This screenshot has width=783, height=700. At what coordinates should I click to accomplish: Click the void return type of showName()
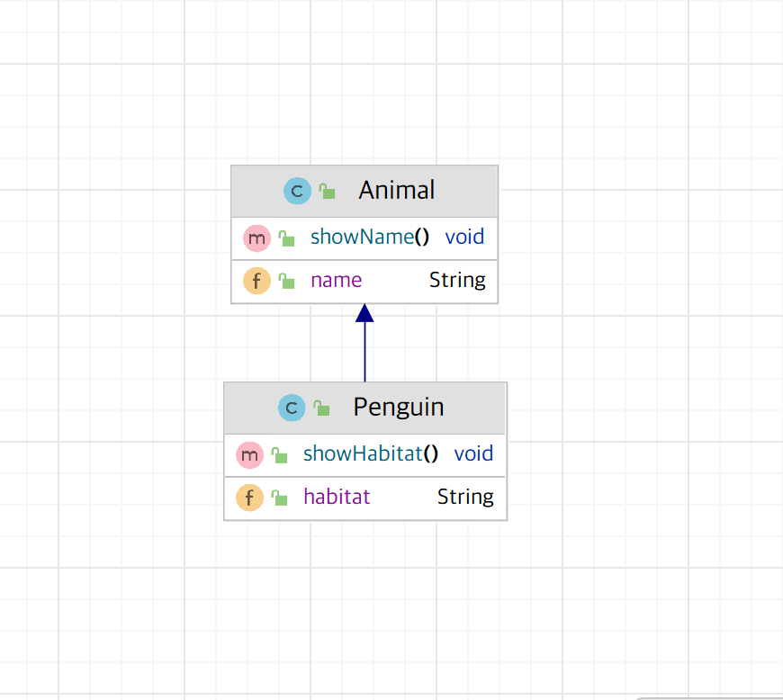tap(464, 237)
